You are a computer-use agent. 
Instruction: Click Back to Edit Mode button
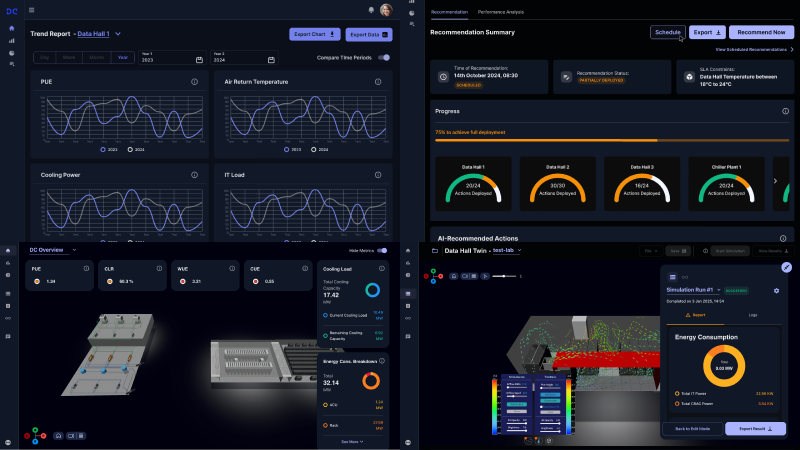(x=692, y=429)
